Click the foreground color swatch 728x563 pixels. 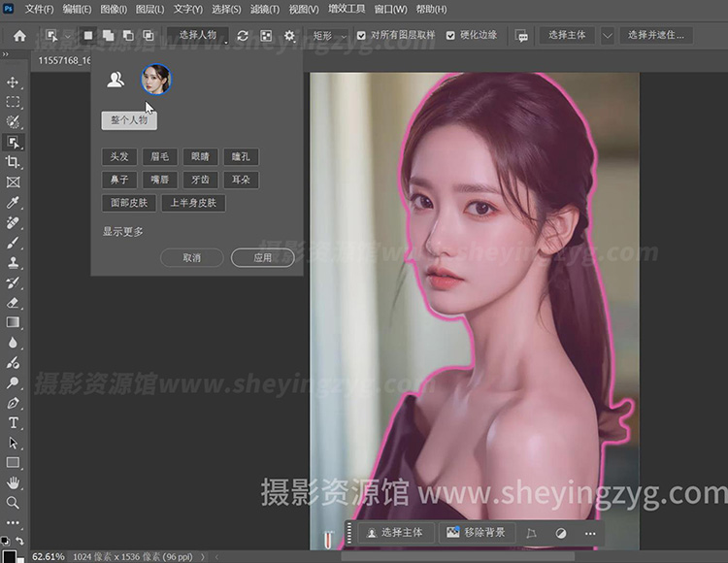click(9, 556)
